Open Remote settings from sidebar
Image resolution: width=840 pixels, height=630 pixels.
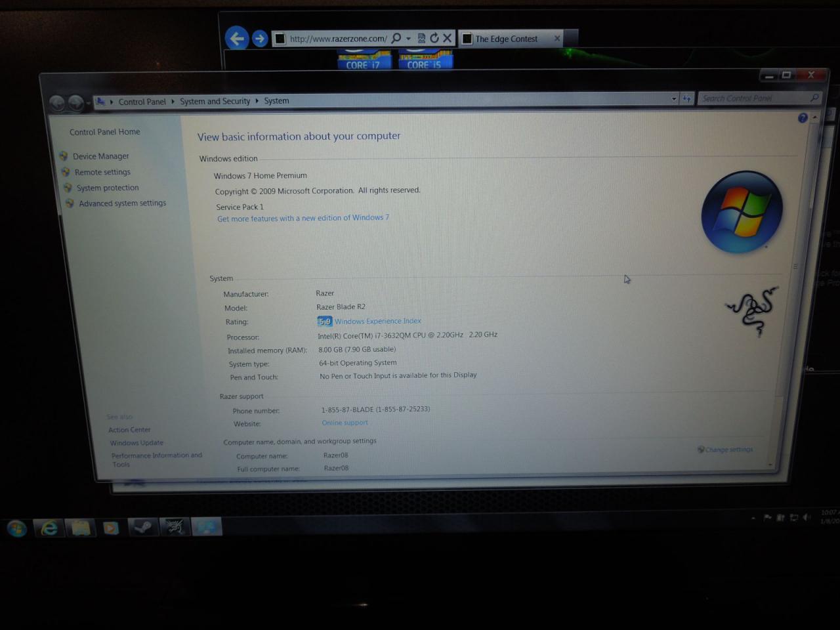point(102,172)
